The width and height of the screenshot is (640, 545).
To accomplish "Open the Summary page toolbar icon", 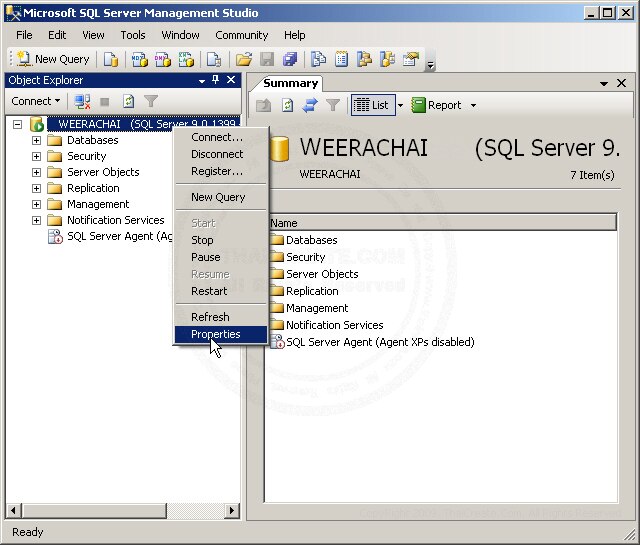I will 341,60.
